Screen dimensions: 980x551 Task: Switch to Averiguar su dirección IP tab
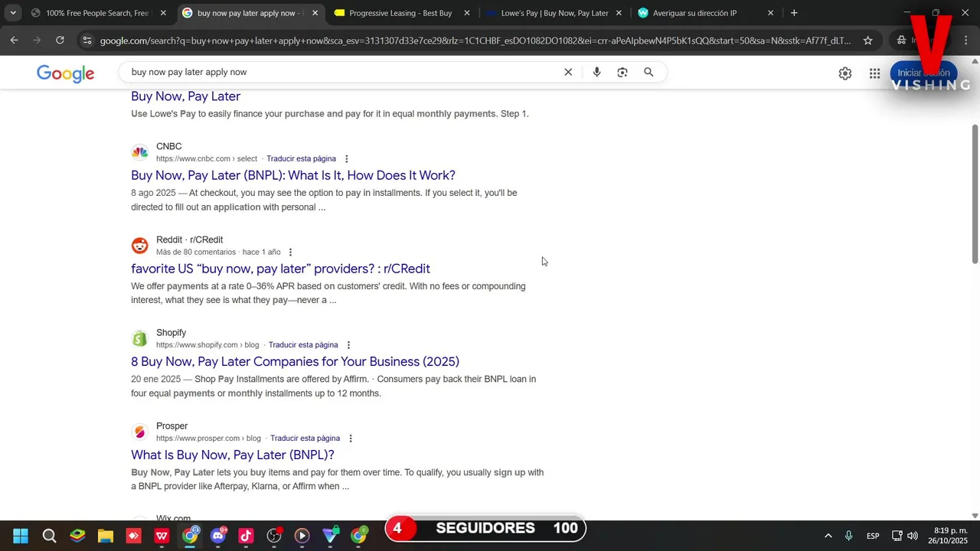tap(704, 13)
